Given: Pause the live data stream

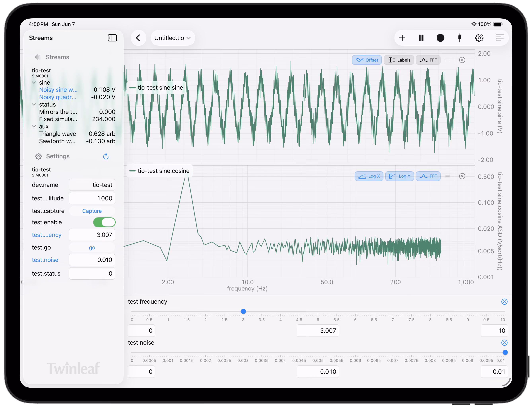Looking at the screenshot, I should pyautogui.click(x=421, y=38).
